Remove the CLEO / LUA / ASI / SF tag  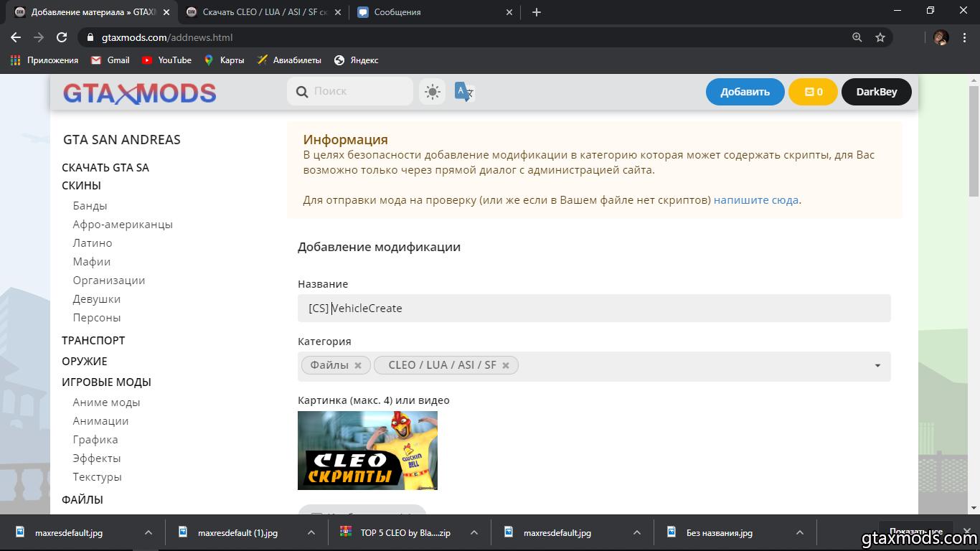coord(506,365)
